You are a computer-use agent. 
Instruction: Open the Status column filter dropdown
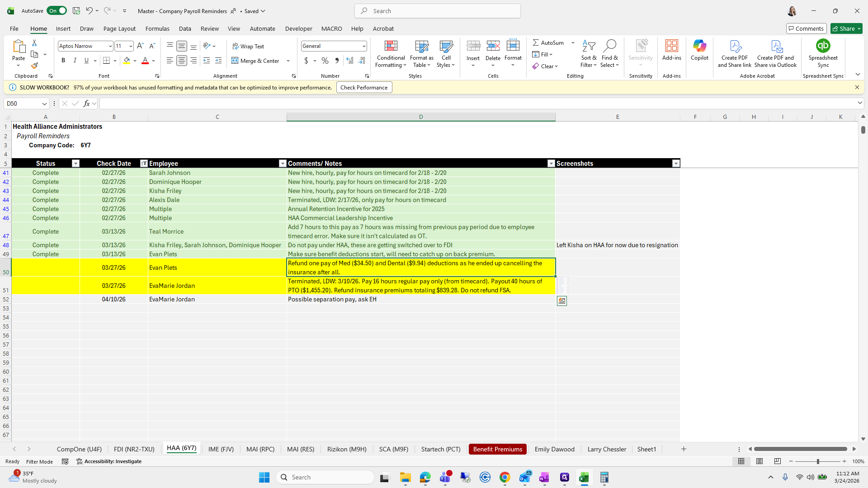(x=75, y=164)
